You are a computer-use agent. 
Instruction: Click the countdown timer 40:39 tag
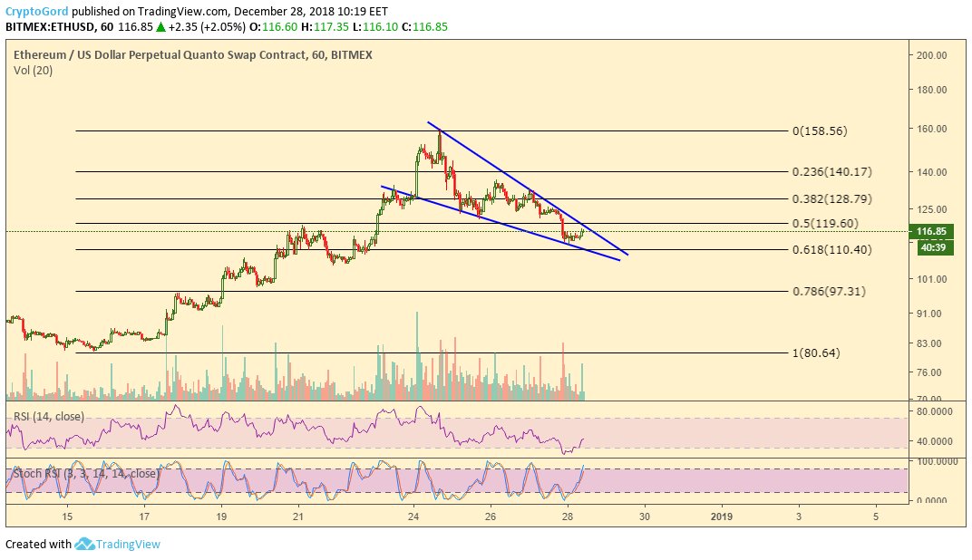(x=934, y=247)
